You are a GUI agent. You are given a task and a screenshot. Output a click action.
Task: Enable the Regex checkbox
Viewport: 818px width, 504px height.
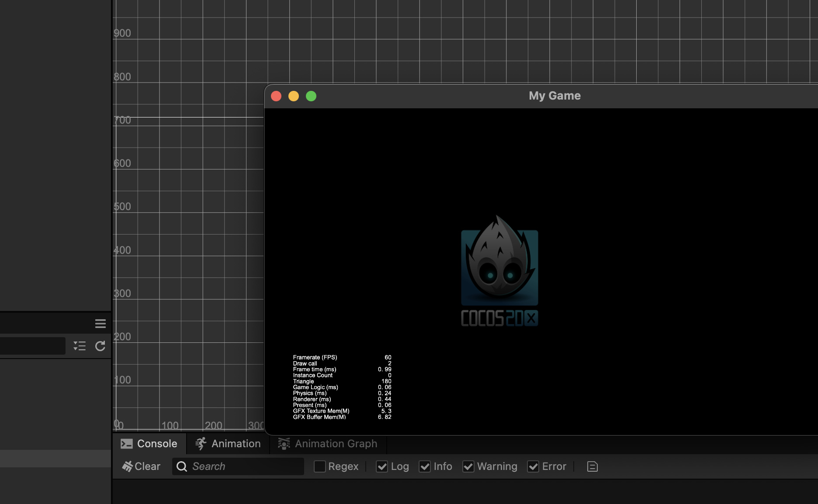(x=320, y=466)
